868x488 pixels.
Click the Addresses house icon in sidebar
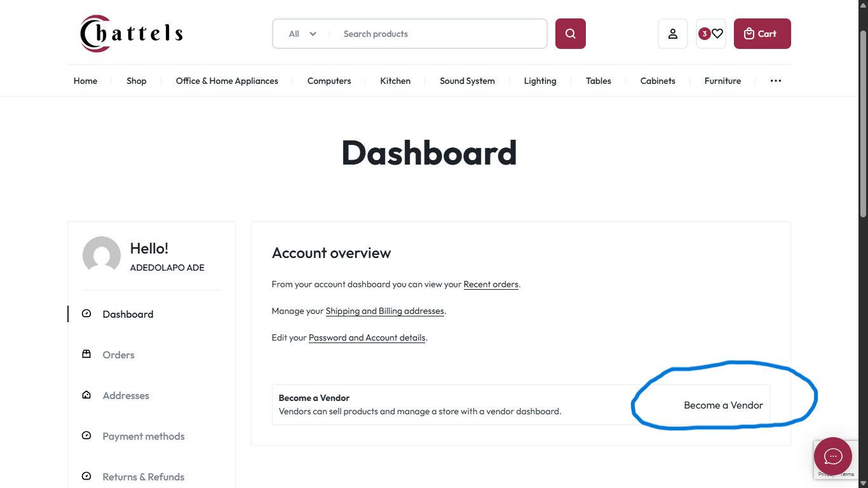pos(86,395)
